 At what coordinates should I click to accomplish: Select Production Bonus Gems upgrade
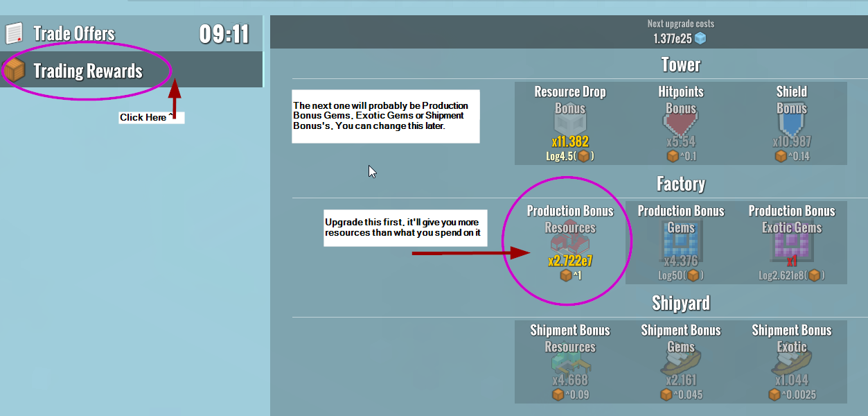[x=681, y=243]
